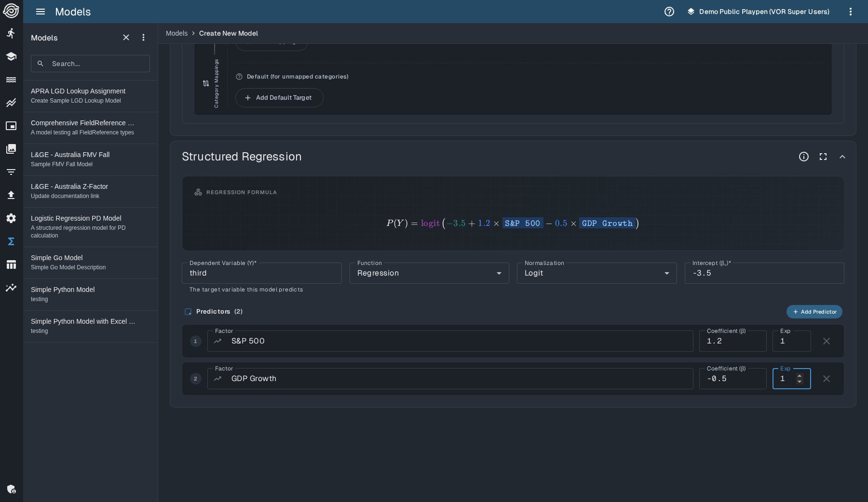
Task: Remove the S&P 500 predictor row
Action: coord(827,341)
